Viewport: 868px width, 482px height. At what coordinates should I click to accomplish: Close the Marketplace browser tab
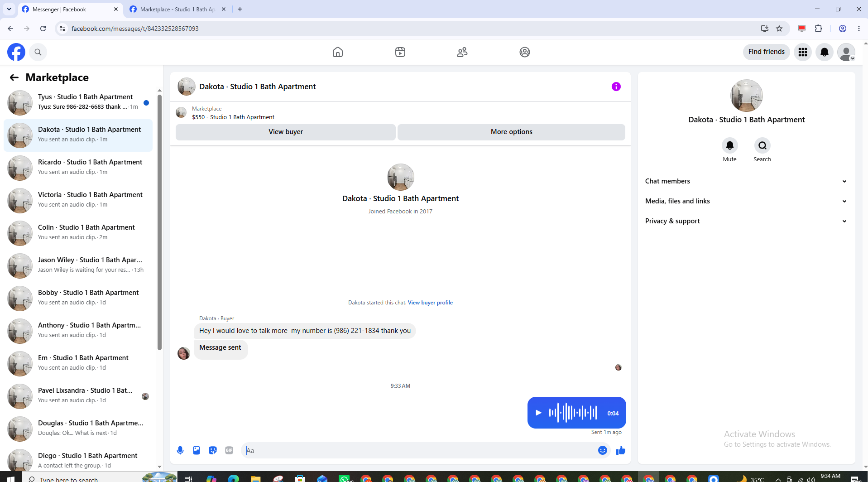[224, 9]
